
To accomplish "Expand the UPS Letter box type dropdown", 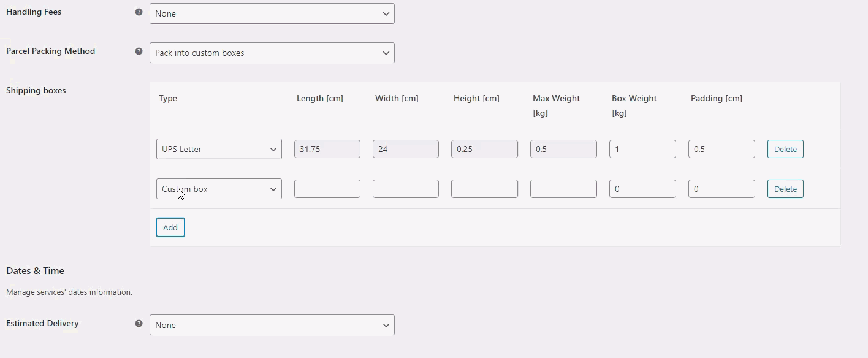I will (219, 149).
